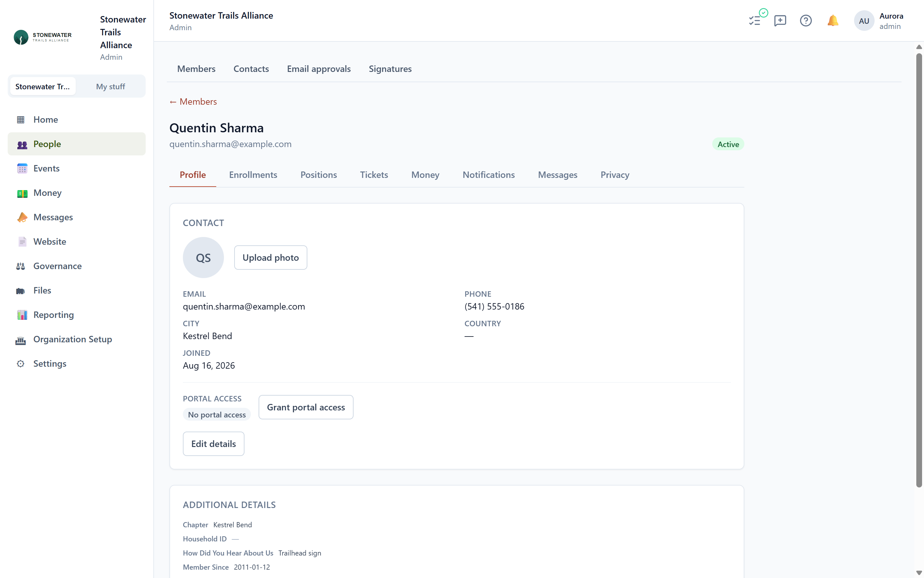Click the Active status badge
Viewport: 924px width, 578px height.
pos(728,144)
